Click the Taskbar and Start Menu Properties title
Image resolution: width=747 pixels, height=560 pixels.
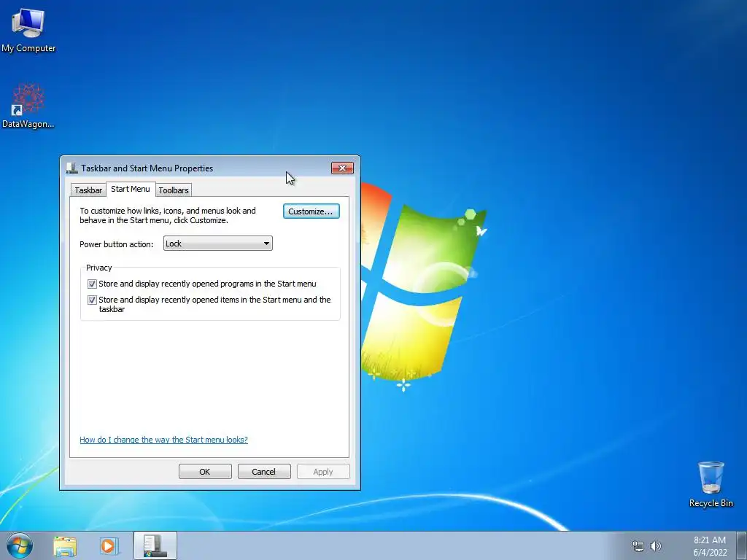(x=147, y=168)
